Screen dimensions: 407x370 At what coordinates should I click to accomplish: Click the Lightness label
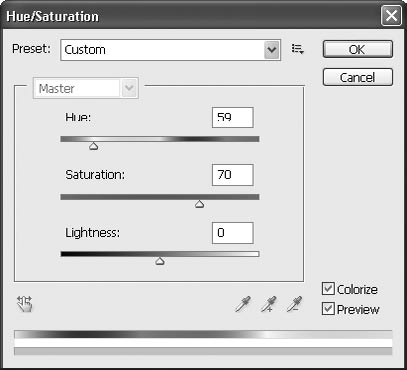(x=92, y=233)
